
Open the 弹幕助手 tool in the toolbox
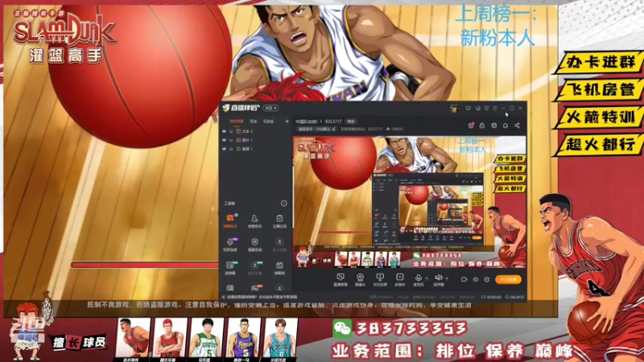pos(230,220)
